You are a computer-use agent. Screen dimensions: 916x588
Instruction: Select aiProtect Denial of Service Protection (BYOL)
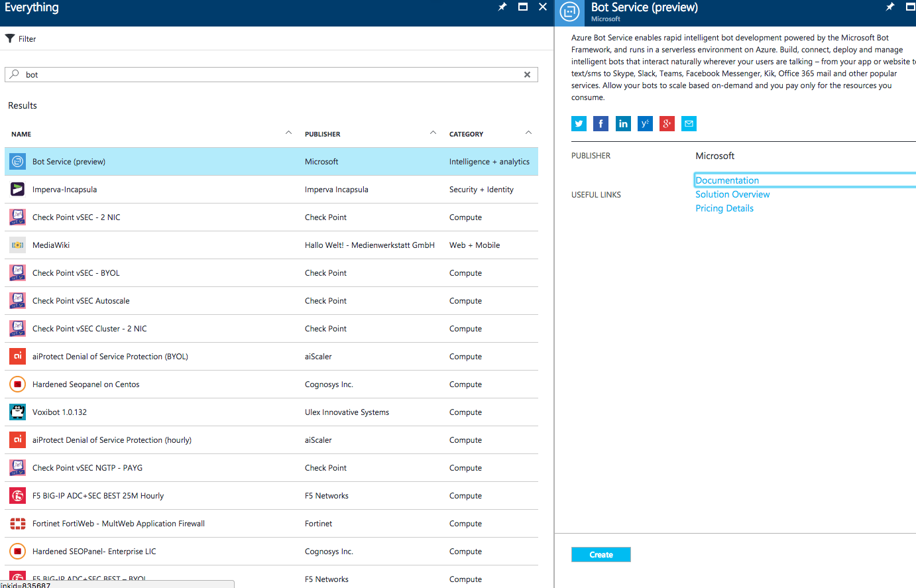tap(271, 357)
